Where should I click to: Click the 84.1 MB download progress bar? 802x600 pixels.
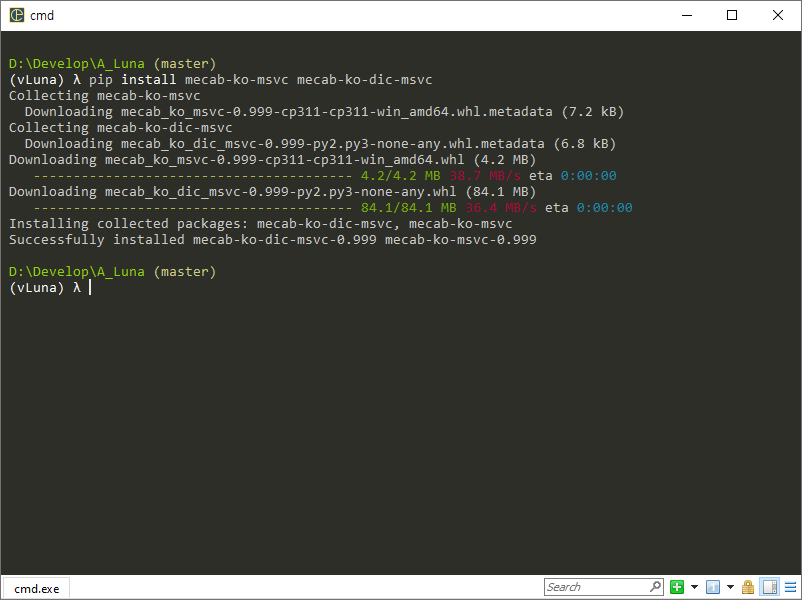point(192,208)
